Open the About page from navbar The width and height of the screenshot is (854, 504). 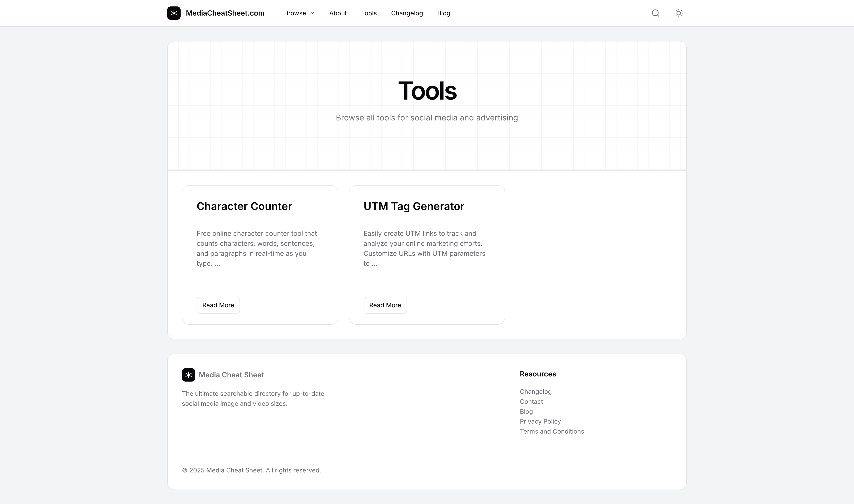pyautogui.click(x=338, y=13)
